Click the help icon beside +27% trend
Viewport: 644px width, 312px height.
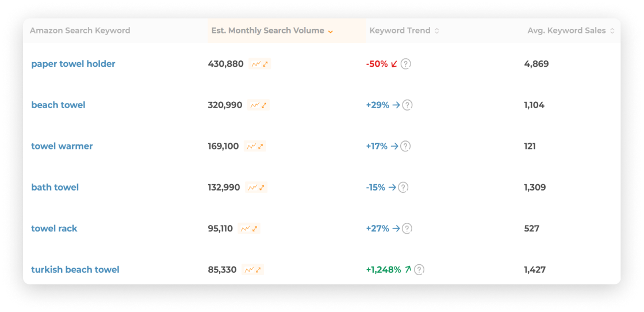[407, 228]
